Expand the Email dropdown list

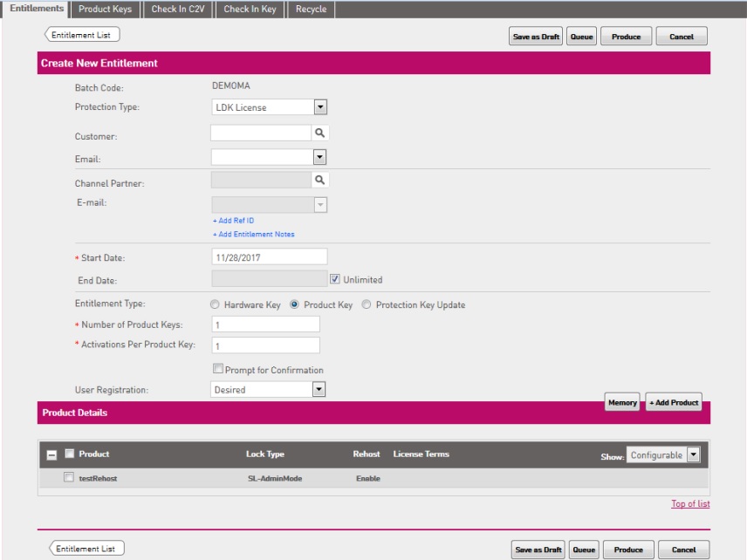click(319, 158)
